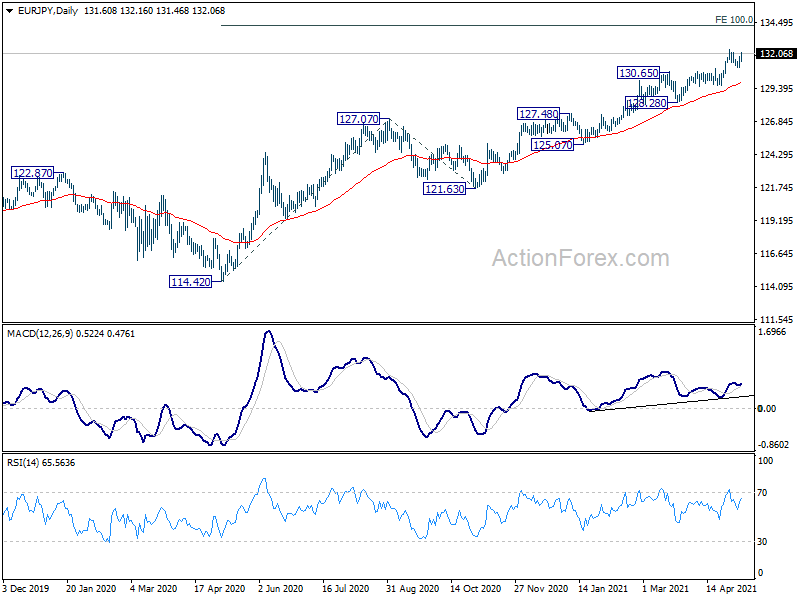Viewport: 800px width, 600px height.
Task: Click the 2 Jun 2020 date marker
Action: pyautogui.click(x=281, y=588)
